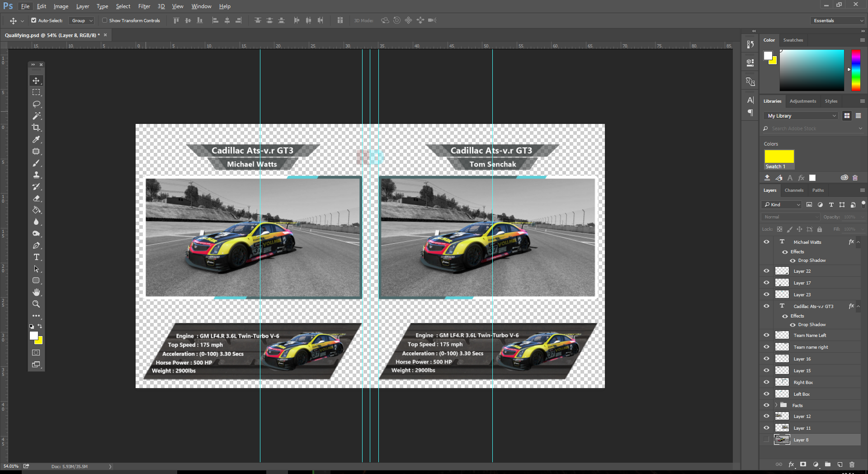This screenshot has height=474, width=868.
Task: Filter layers by type layers
Action: (x=831, y=204)
